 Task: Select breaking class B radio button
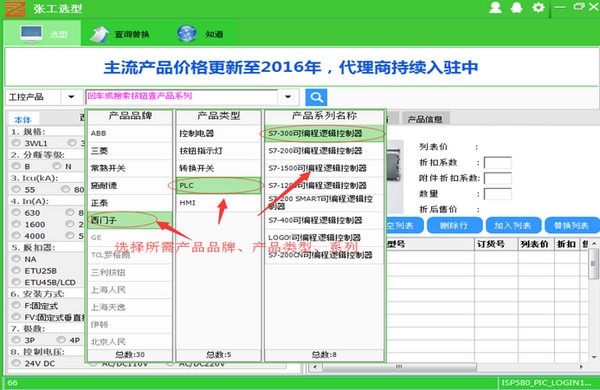16,166
